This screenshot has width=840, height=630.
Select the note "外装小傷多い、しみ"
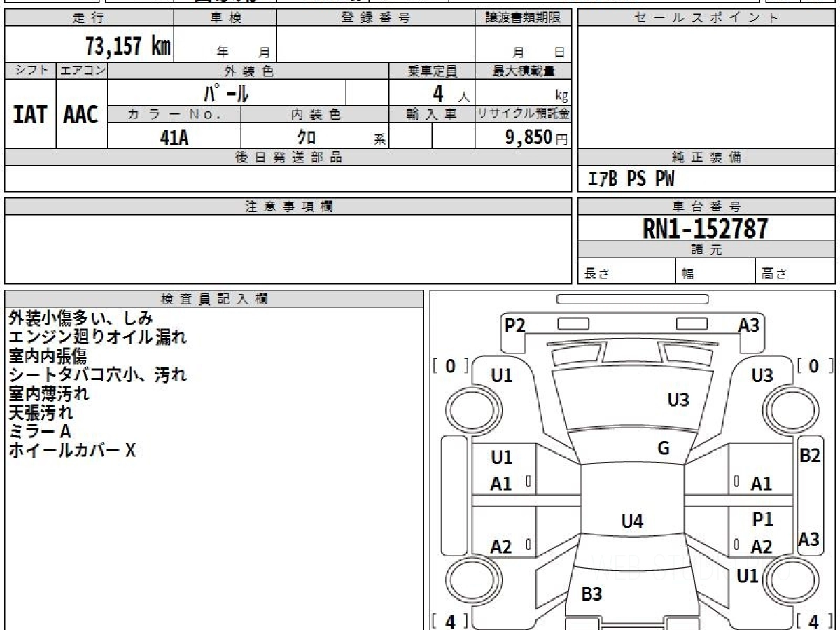[x=80, y=318]
